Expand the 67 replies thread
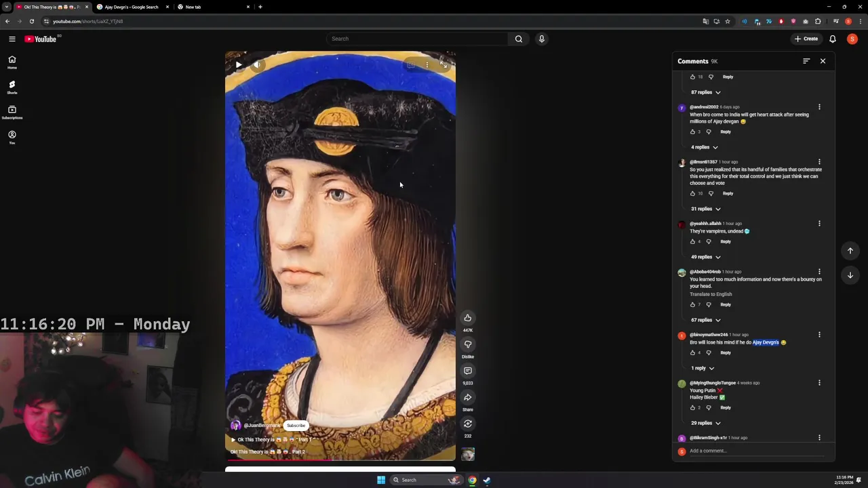868x488 pixels. [x=706, y=320]
